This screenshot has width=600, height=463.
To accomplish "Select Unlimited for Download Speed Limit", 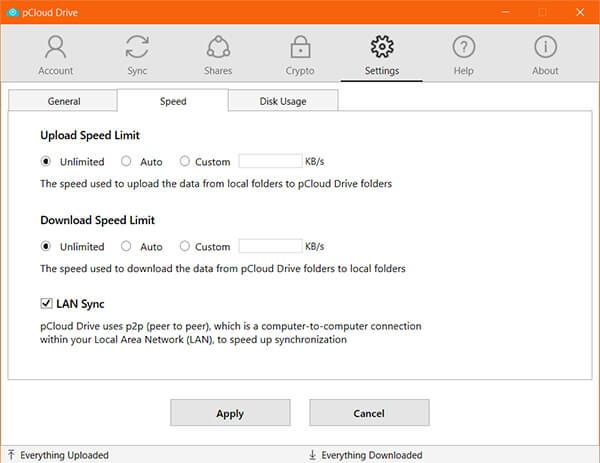I will [46, 246].
